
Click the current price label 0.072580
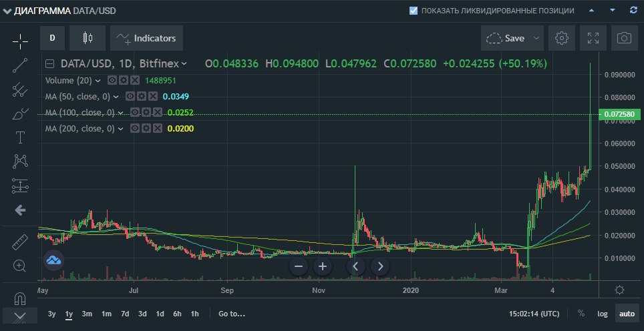tap(620, 114)
